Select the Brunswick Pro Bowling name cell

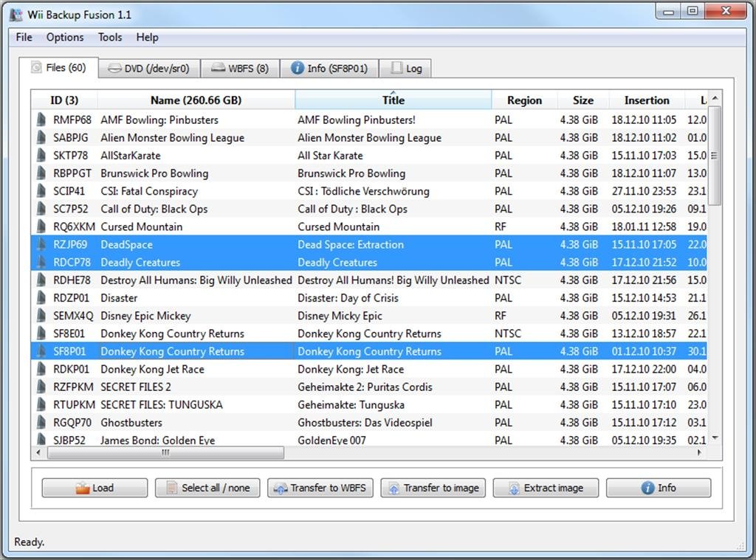(196, 173)
